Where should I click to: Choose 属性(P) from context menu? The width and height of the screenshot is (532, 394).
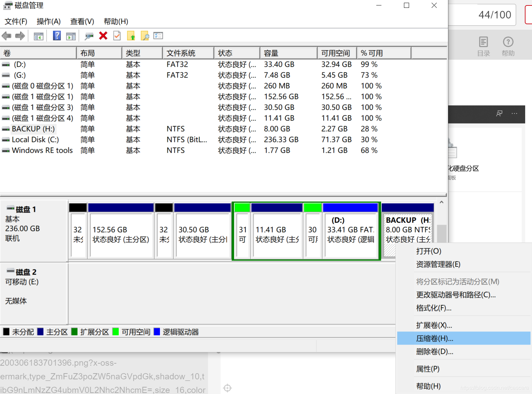(x=464, y=369)
